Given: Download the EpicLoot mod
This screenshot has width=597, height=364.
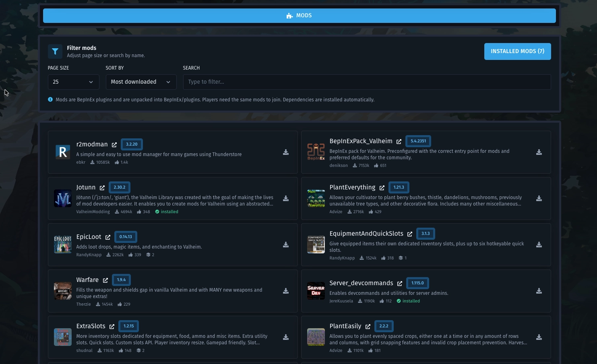Looking at the screenshot, I should tap(286, 245).
